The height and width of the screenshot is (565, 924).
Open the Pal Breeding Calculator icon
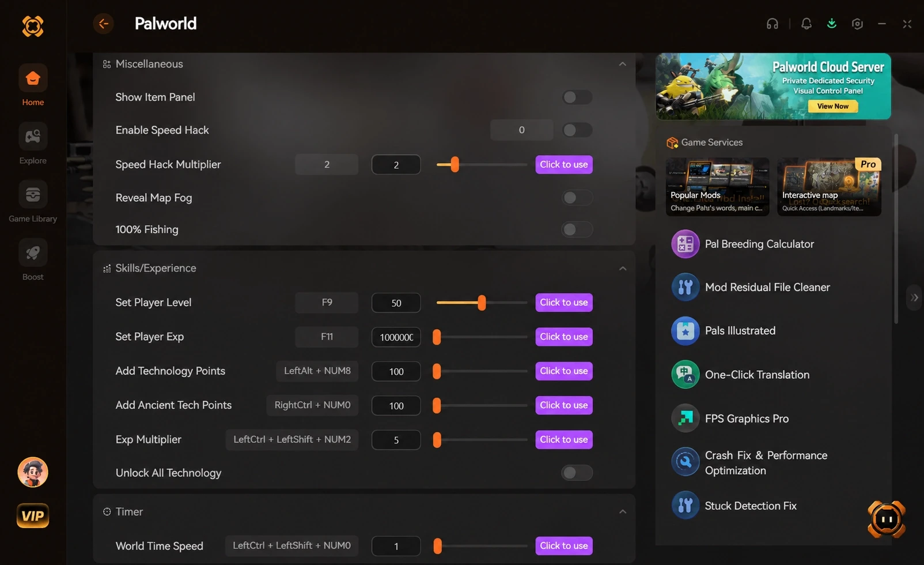[686, 244]
